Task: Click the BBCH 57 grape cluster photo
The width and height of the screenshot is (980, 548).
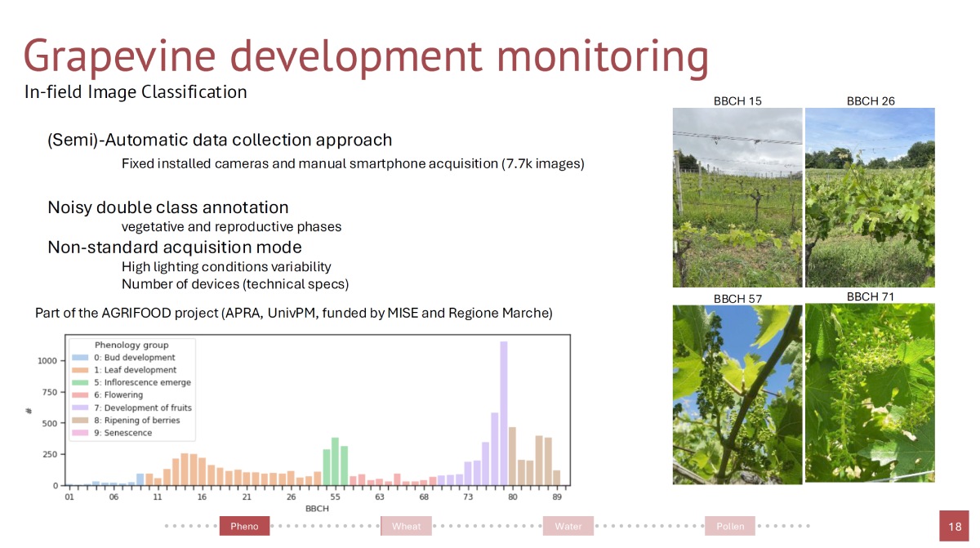Action: click(737, 394)
